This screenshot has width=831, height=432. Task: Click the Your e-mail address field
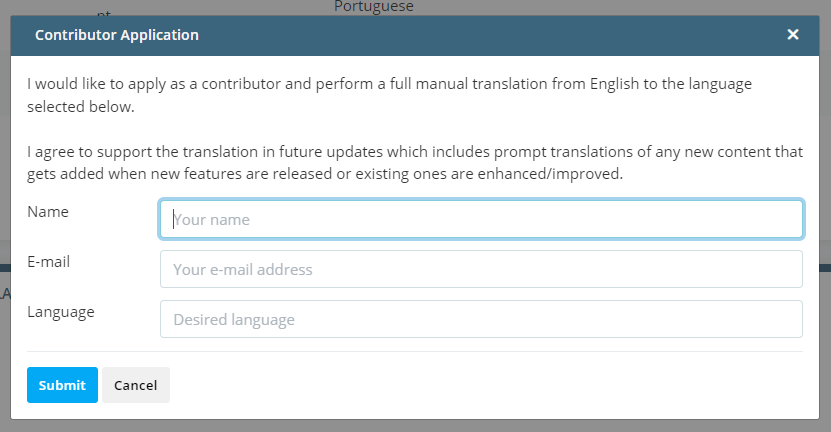tap(481, 269)
